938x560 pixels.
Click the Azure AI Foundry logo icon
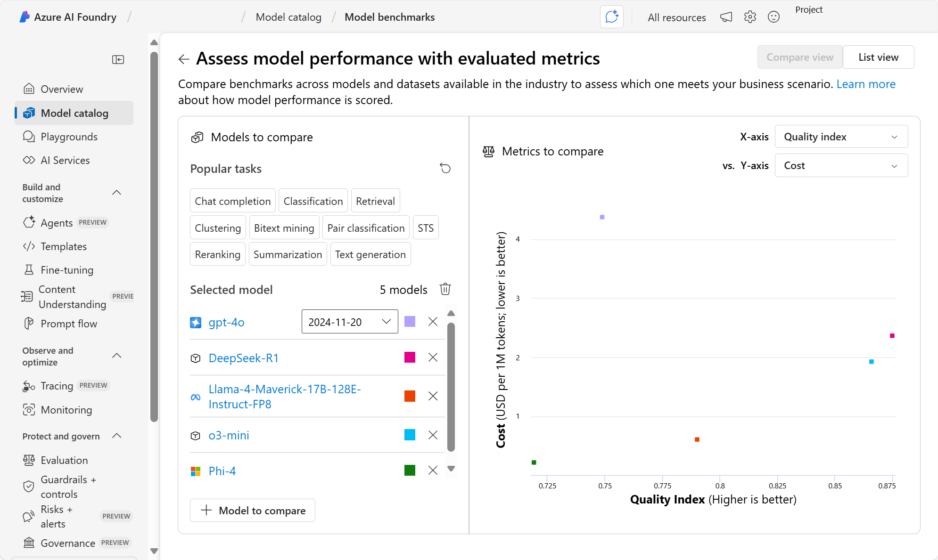[x=25, y=17]
